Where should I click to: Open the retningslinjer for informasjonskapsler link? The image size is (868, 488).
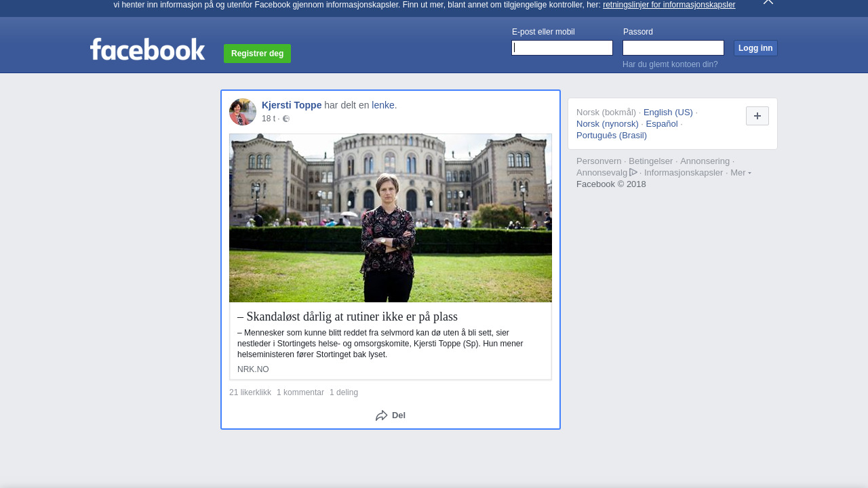coord(669,5)
